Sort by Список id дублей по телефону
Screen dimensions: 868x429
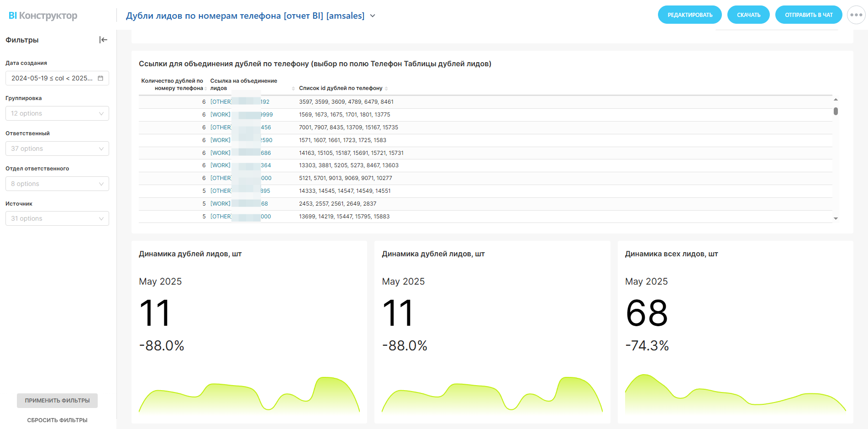386,88
